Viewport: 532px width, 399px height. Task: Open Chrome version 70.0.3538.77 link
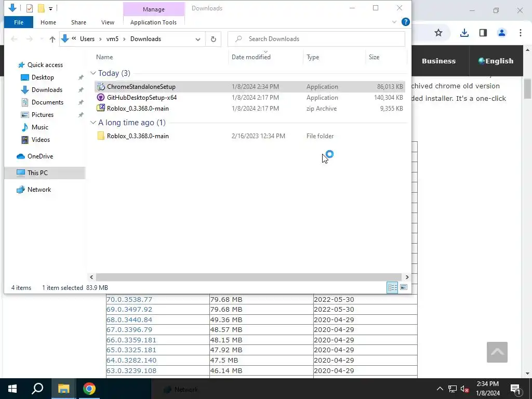click(x=129, y=300)
